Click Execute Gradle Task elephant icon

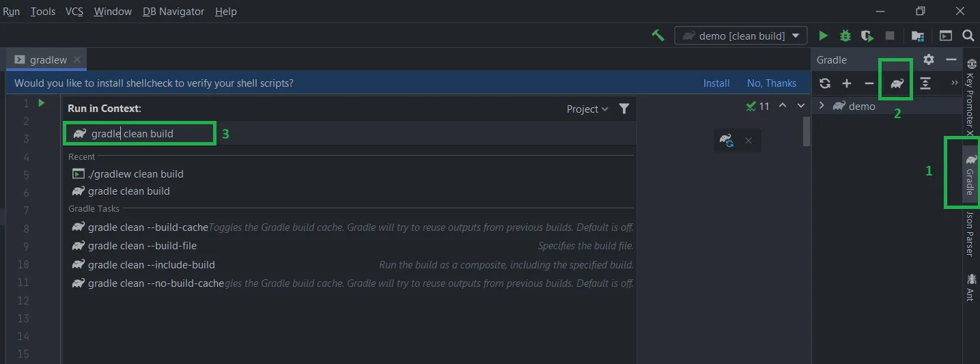click(x=897, y=83)
